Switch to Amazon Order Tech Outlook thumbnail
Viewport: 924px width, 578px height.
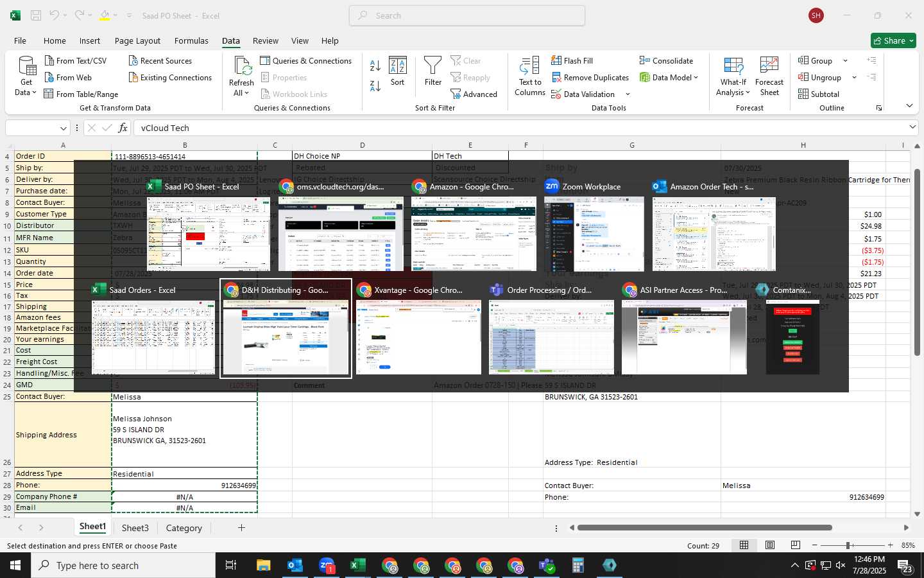(x=714, y=225)
